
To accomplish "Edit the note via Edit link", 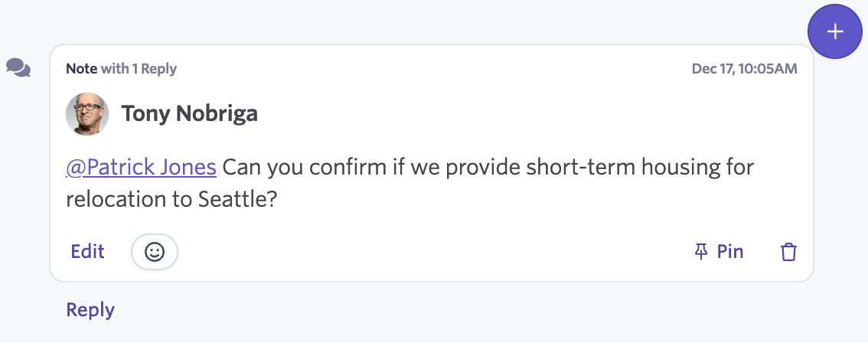I will coord(87,252).
